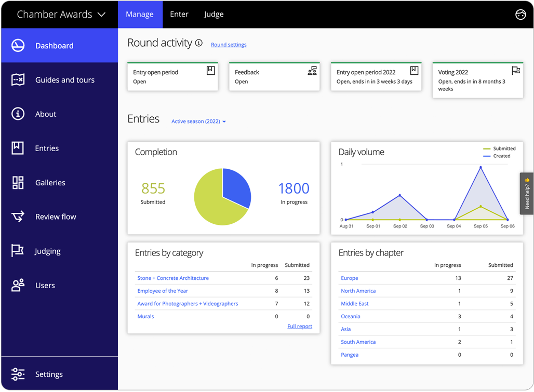Click the Need help tab on the right edge
The height and width of the screenshot is (392, 534).
(526, 193)
